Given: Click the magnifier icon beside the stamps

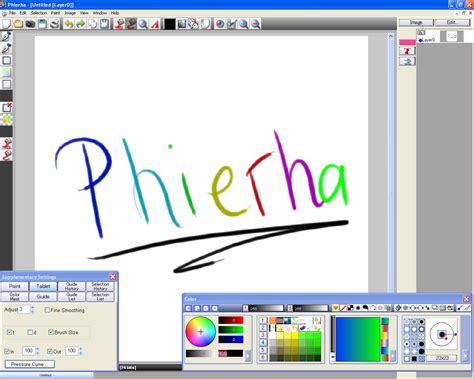Looking at the screenshot, I should point(143,24).
